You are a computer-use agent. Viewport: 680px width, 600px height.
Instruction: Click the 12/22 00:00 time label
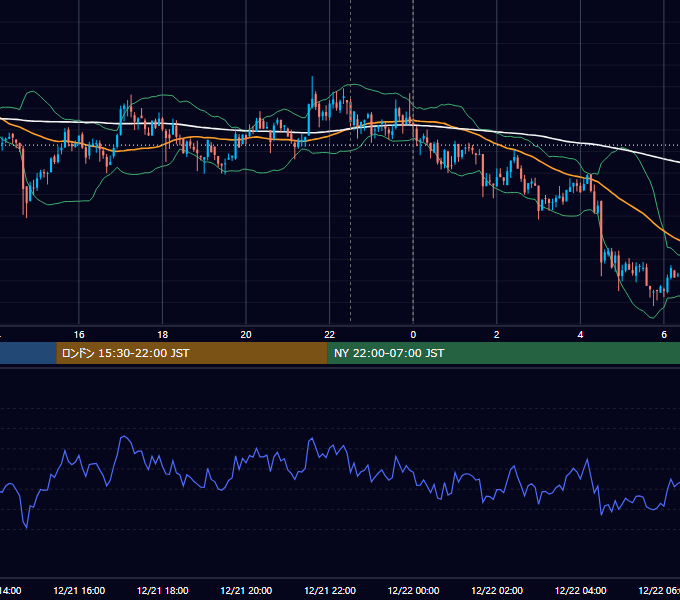(x=413, y=590)
